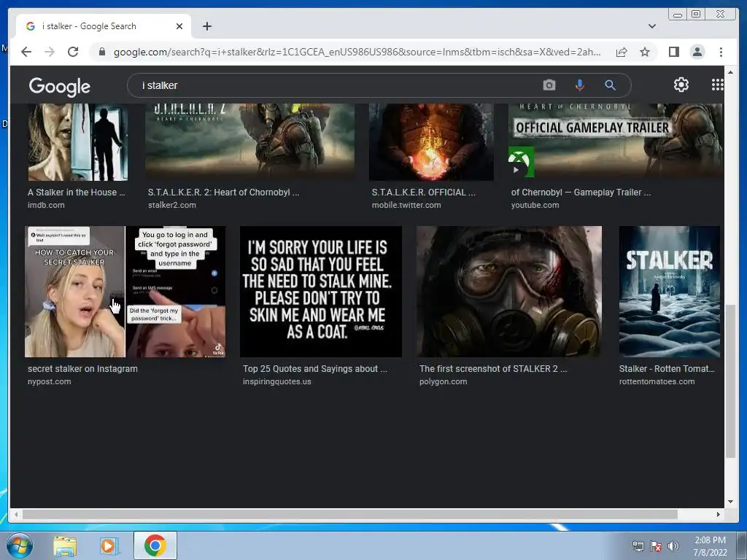
Task: Open the Windows Start menu
Action: coord(19,545)
